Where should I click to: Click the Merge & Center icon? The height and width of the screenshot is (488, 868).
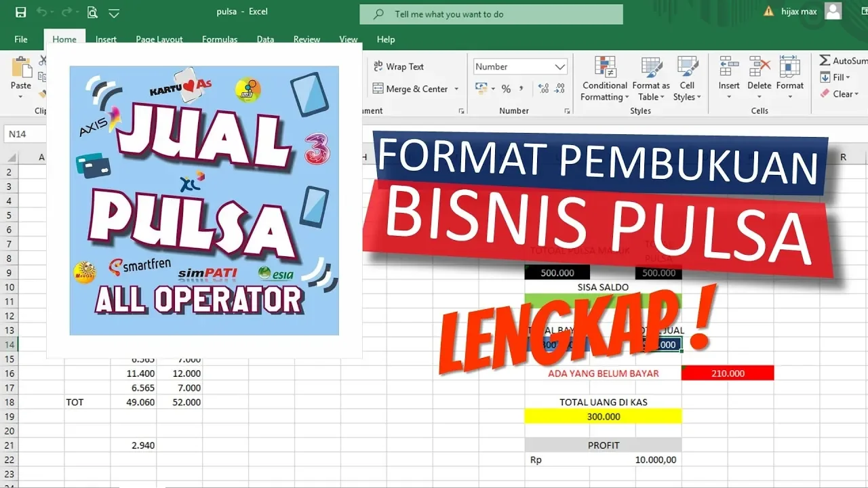tap(378, 89)
